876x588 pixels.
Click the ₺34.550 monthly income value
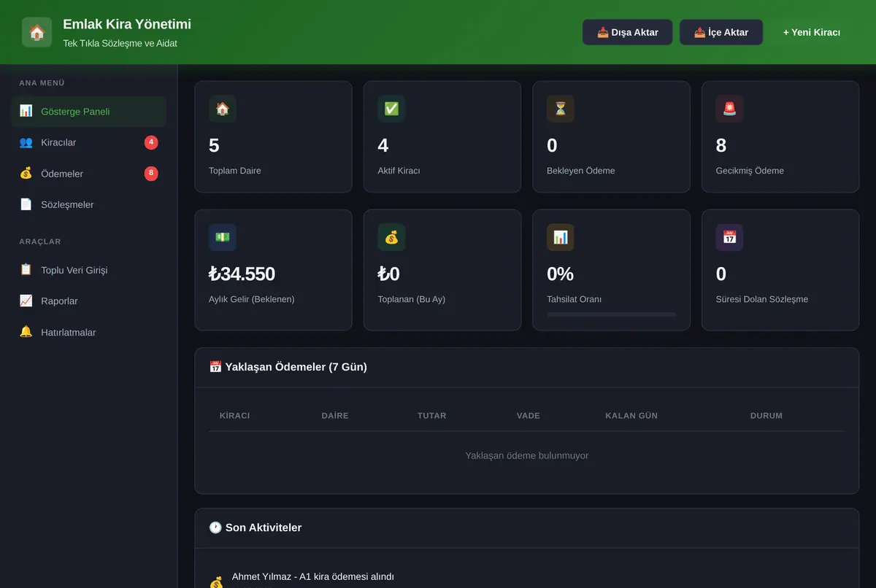coord(242,274)
